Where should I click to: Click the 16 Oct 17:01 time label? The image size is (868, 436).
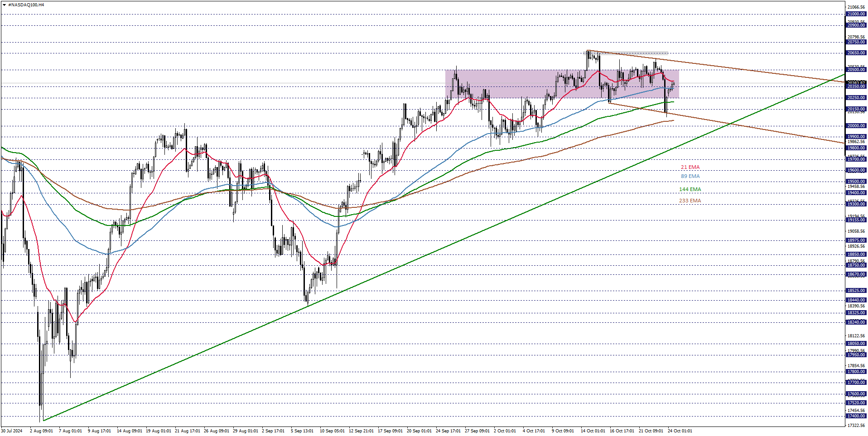coord(622,431)
